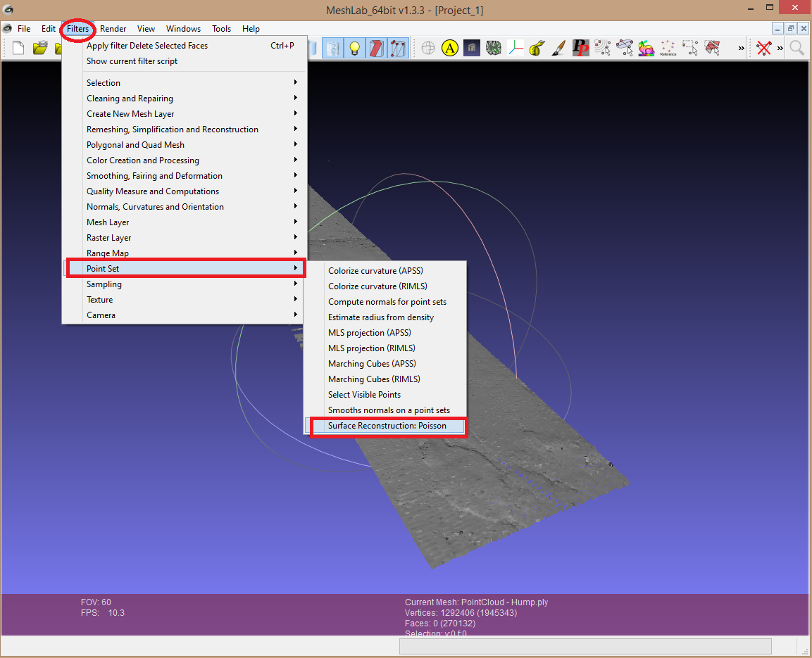Open the Edit menu
812x658 pixels.
coord(48,29)
